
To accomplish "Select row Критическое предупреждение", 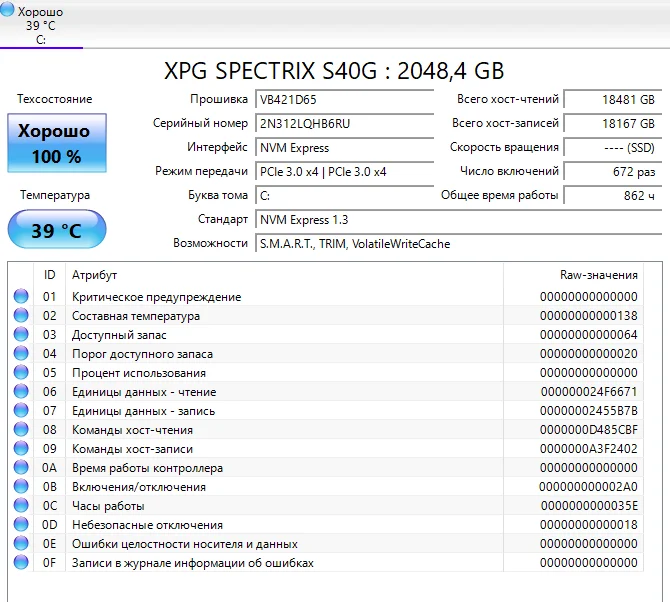I will tap(326, 297).
